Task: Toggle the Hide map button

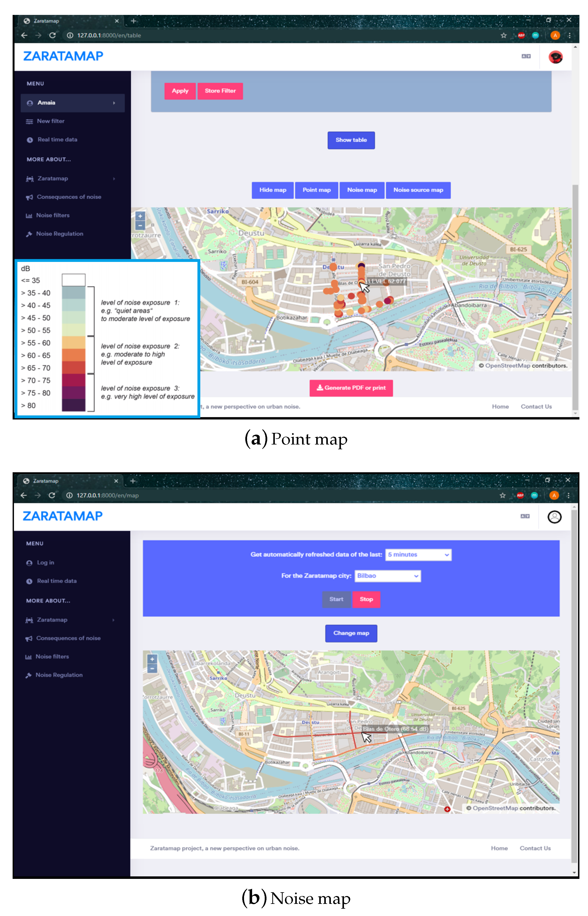Action: [x=273, y=190]
